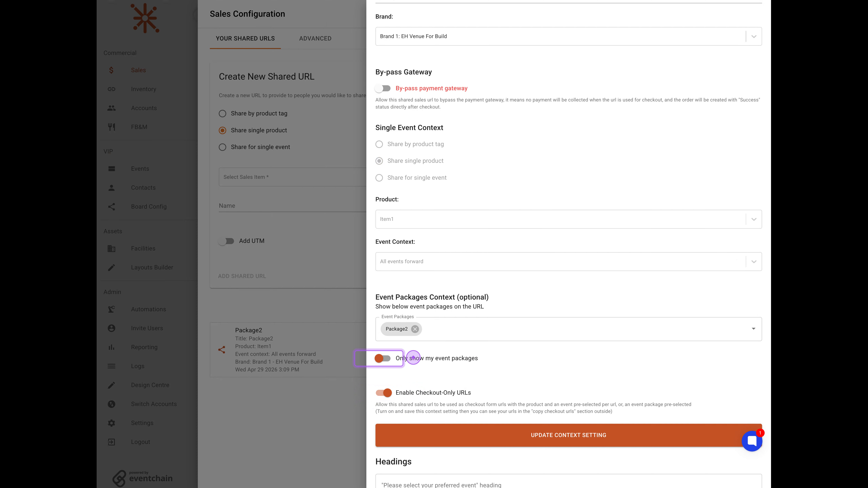The image size is (868, 488).
Task: Click UPDATE CONTEXT SETTING button
Action: (568, 435)
